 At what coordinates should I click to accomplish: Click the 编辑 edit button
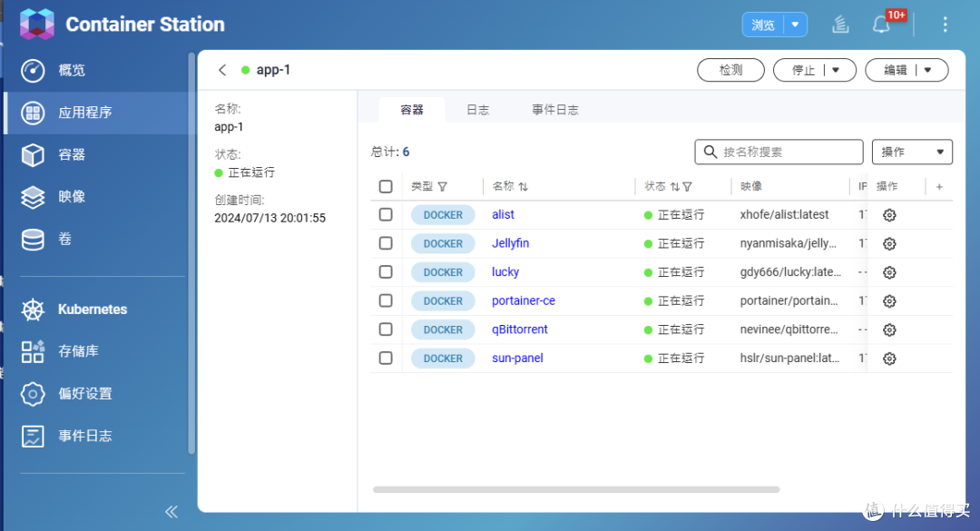pyautogui.click(x=895, y=70)
